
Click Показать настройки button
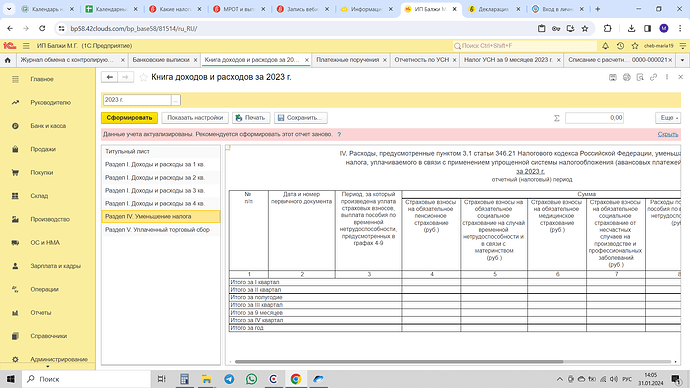195,118
